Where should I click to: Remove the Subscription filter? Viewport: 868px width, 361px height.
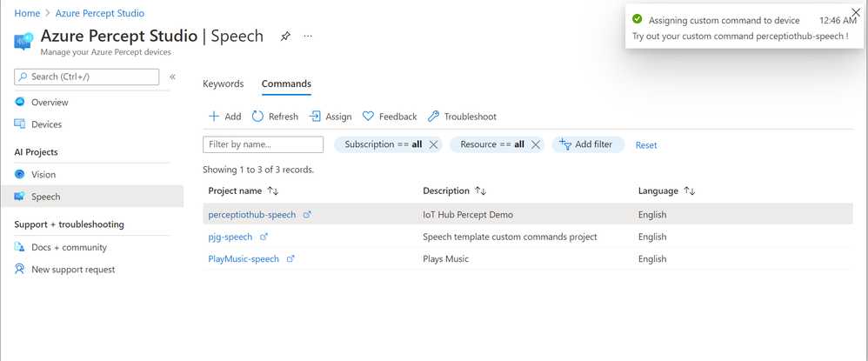(x=433, y=144)
